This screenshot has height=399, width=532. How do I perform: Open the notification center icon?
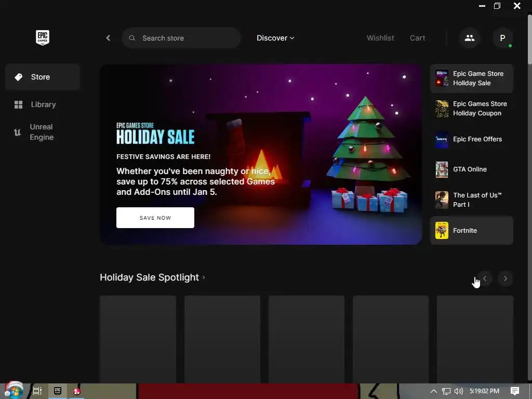(x=515, y=391)
